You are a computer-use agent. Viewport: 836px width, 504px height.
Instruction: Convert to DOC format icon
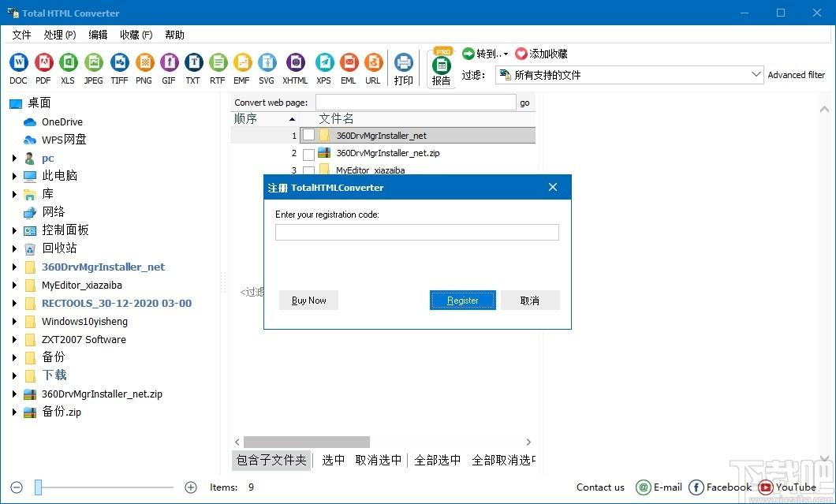point(19,62)
